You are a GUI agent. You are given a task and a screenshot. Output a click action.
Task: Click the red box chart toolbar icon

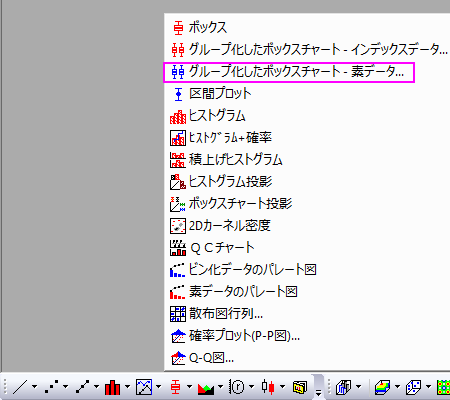tap(175, 387)
